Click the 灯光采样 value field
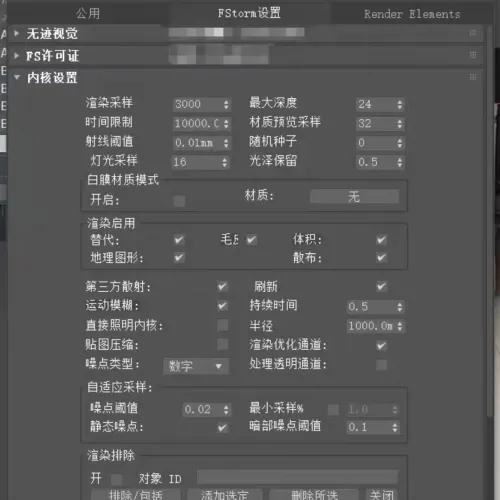Image resolution: width=500 pixels, height=500 pixels. 196,162
